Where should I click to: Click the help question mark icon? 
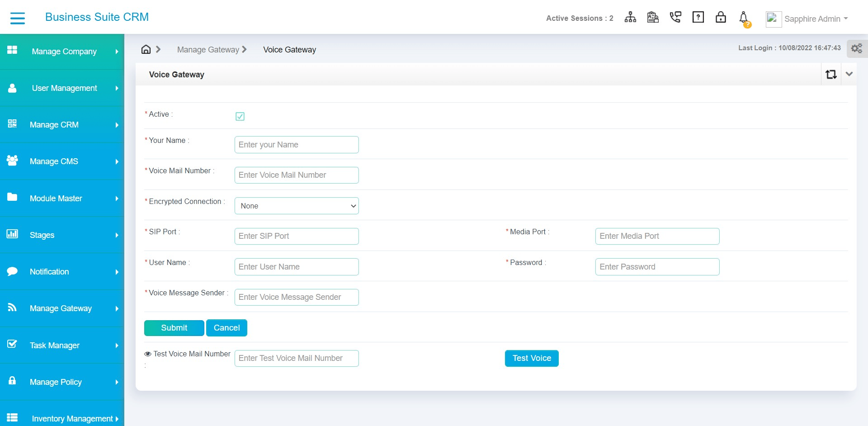click(x=698, y=17)
